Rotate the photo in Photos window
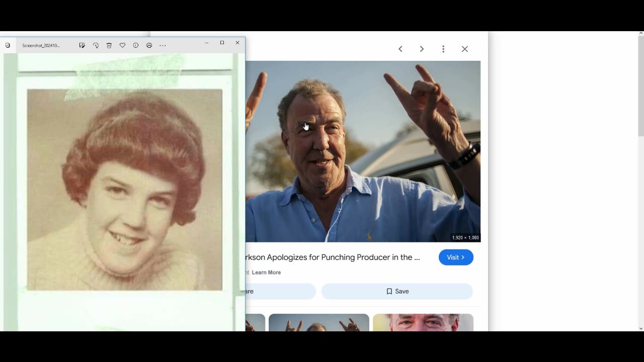 coord(96,45)
